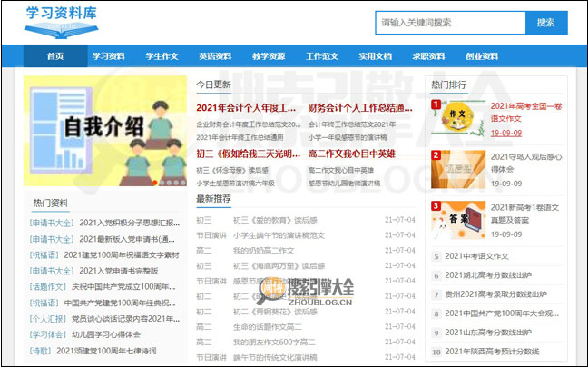Open the 首页 navigation tab

pyautogui.click(x=55, y=56)
